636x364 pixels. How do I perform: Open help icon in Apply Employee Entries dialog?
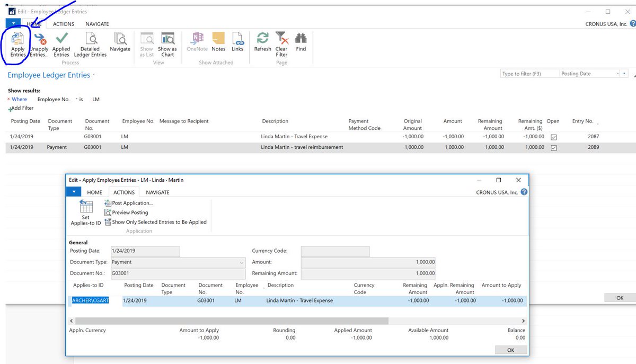524,192
